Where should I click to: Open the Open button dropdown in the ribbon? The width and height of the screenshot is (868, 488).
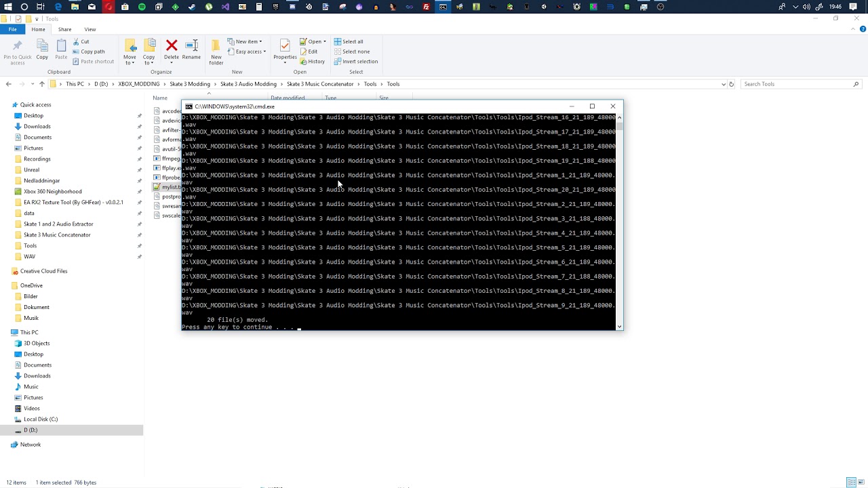click(325, 42)
